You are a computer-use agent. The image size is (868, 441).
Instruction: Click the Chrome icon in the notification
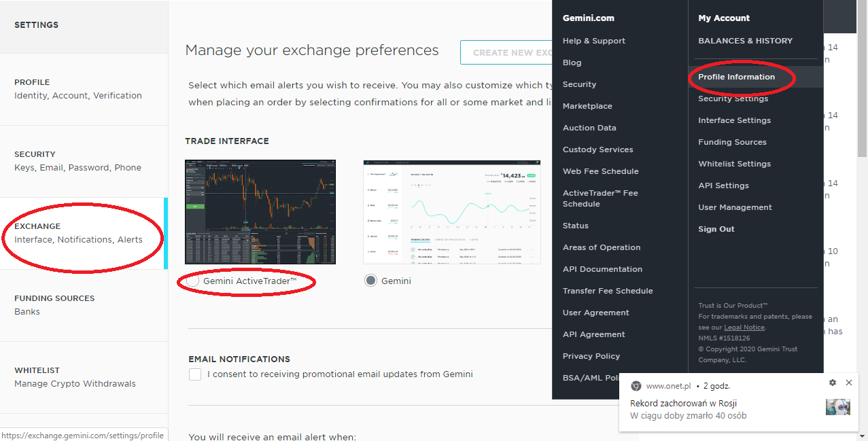[x=636, y=386]
